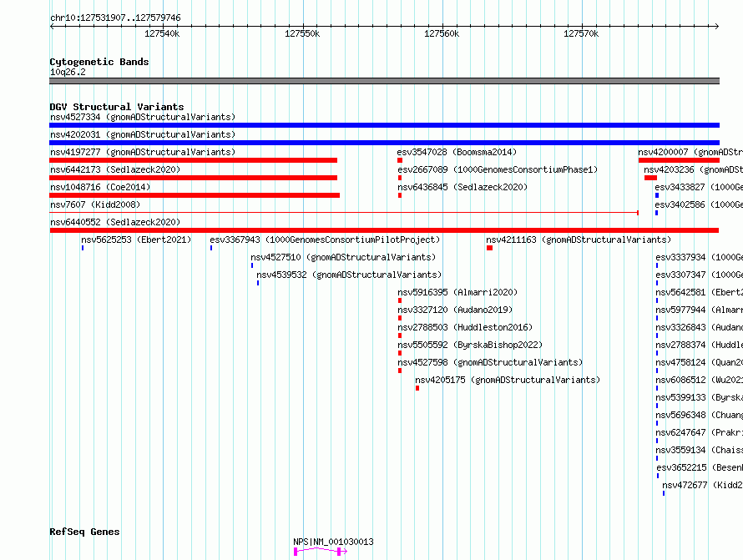Screen dimensions: 743x560
Task: Select the nsv4527598 gnomAD label
Action: pyautogui.click(x=490, y=362)
